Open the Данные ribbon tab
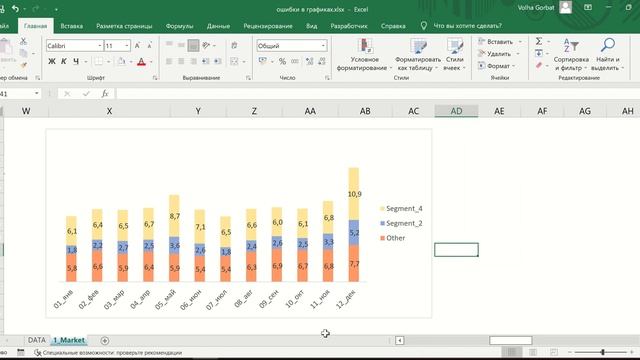 click(x=218, y=26)
